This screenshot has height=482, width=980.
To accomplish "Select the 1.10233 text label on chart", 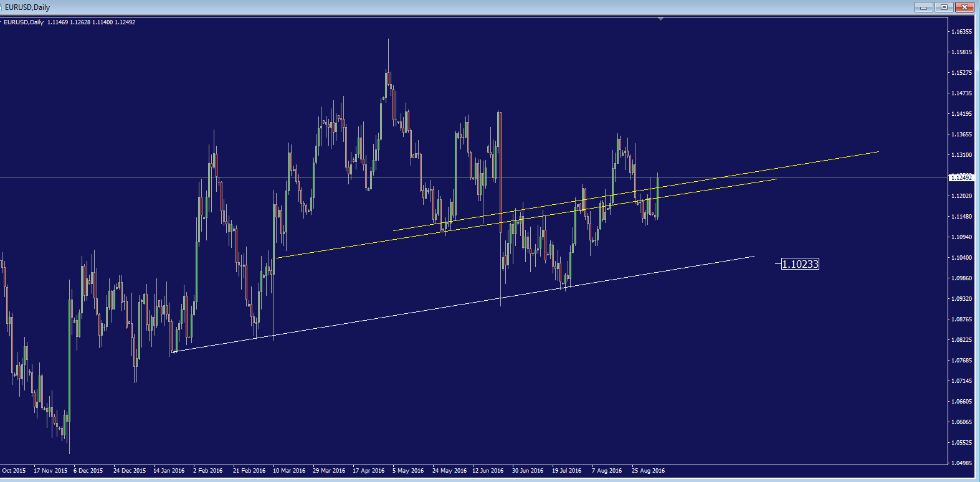I will point(800,264).
